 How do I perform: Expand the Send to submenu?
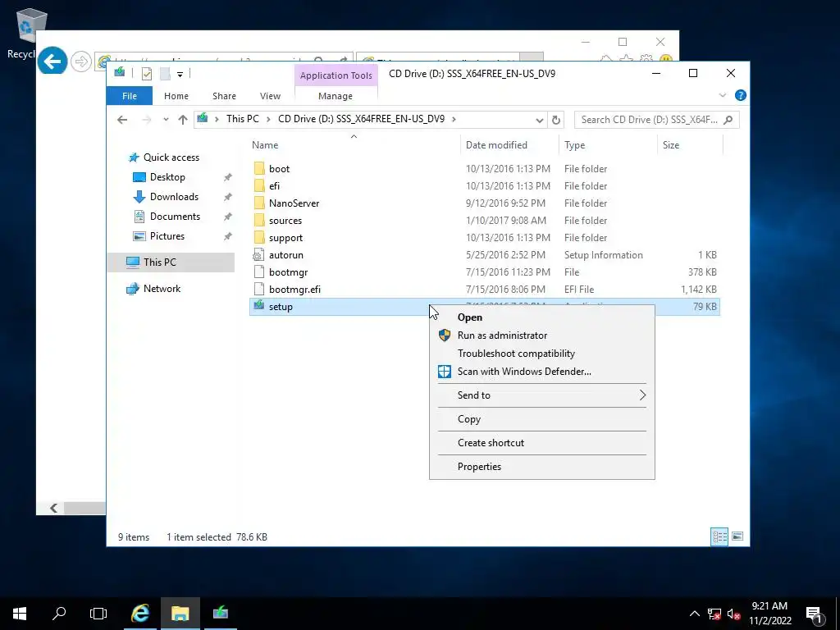[x=542, y=395]
